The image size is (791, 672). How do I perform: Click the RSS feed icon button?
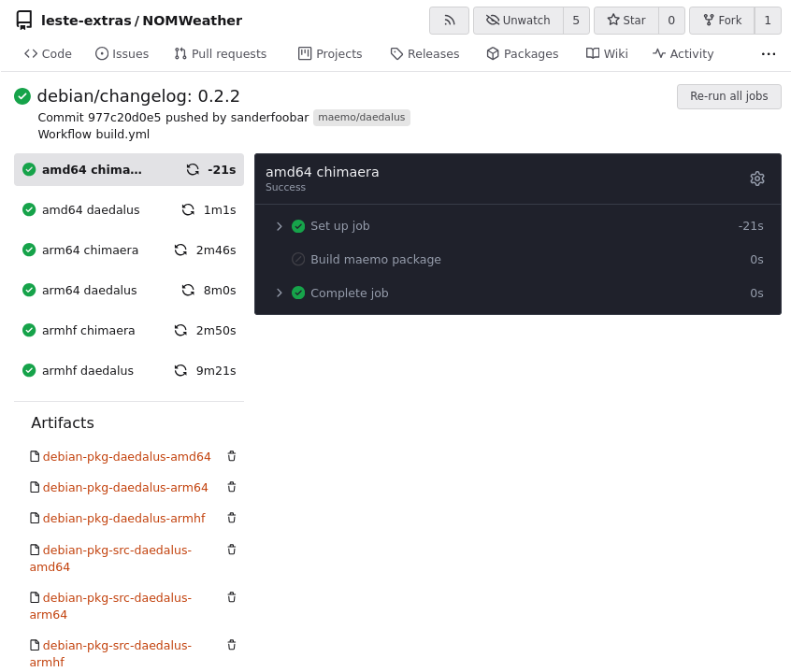click(x=449, y=21)
